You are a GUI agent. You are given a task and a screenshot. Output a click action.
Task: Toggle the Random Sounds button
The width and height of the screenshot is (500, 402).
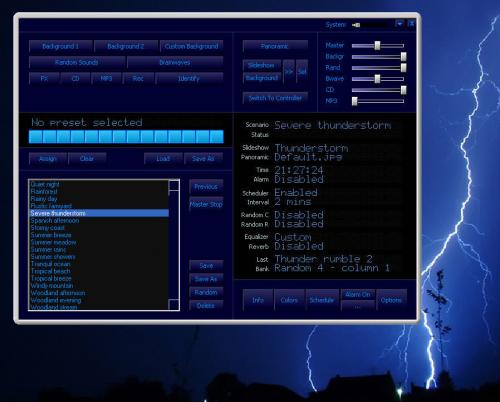tap(77, 62)
